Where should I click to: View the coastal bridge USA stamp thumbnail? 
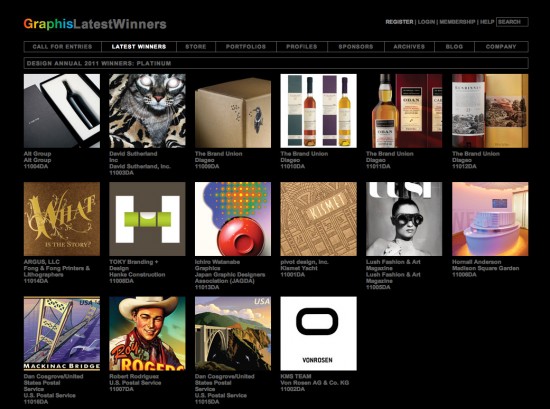point(233,334)
